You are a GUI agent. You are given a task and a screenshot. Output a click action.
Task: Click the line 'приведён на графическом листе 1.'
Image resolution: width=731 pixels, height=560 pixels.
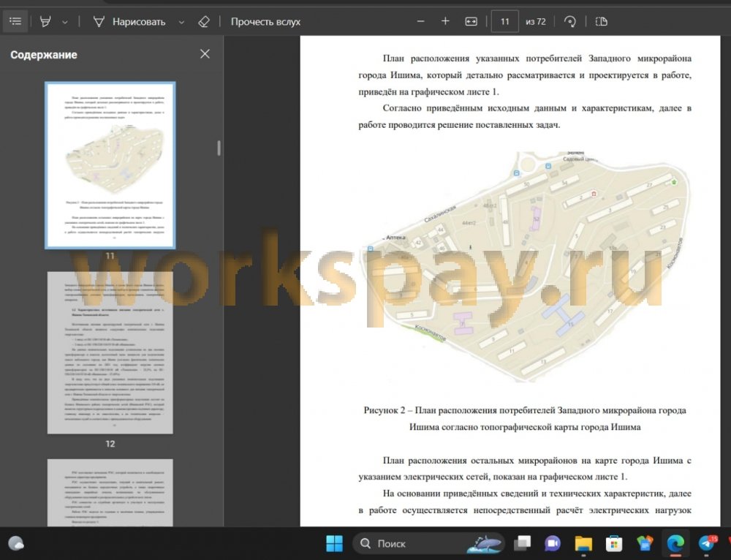(428, 92)
